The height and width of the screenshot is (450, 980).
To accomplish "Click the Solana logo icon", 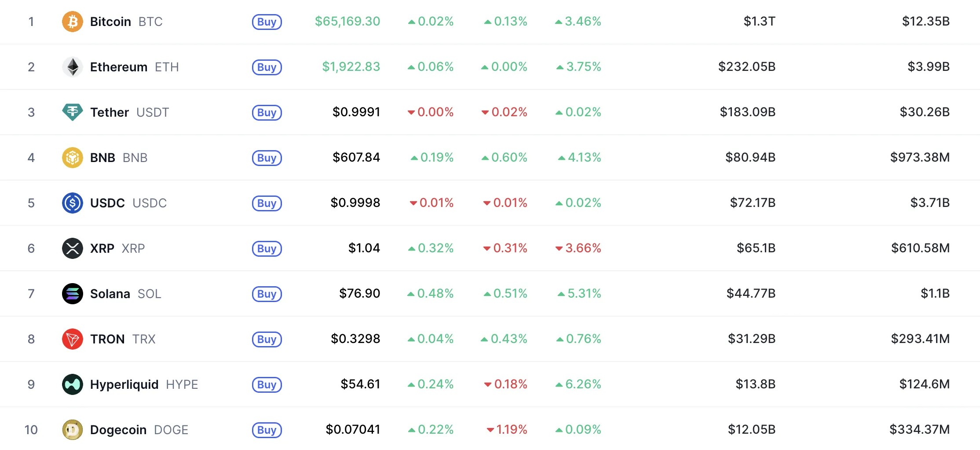I will 73,294.
